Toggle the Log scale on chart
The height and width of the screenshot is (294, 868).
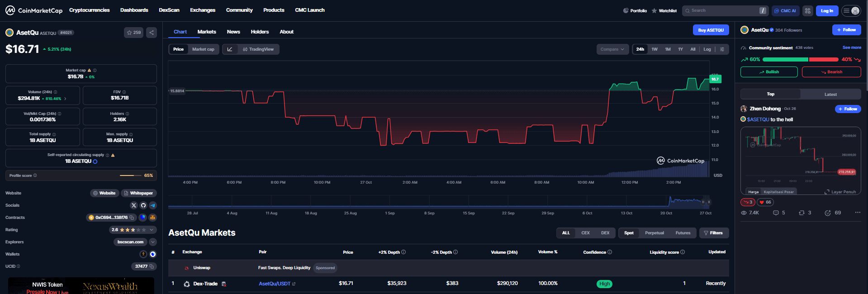point(707,49)
